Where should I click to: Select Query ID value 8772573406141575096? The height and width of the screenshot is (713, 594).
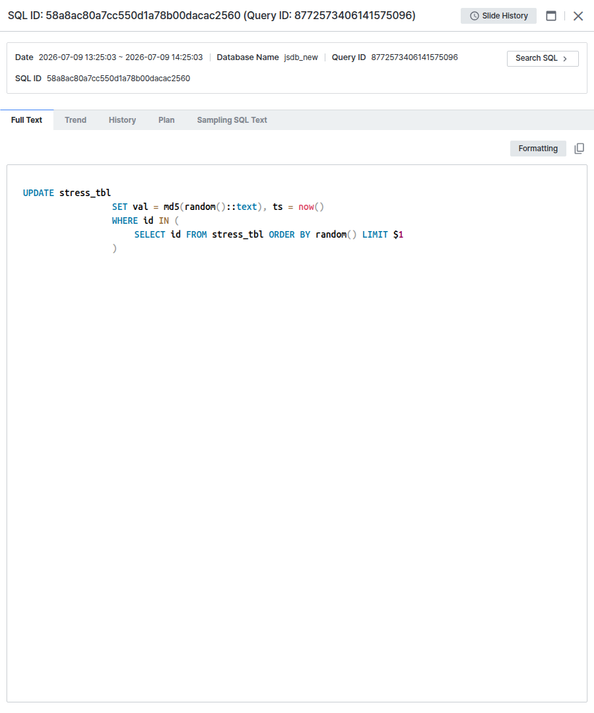(414, 57)
